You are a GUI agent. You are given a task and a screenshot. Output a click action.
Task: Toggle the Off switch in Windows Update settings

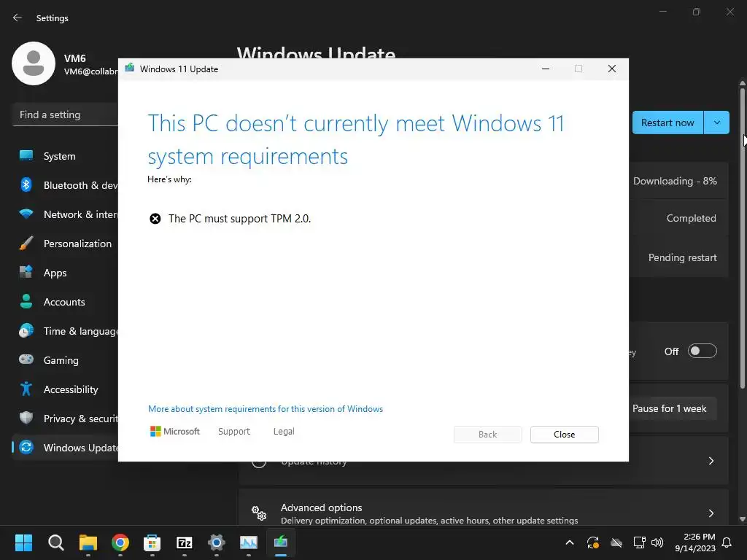pos(703,351)
